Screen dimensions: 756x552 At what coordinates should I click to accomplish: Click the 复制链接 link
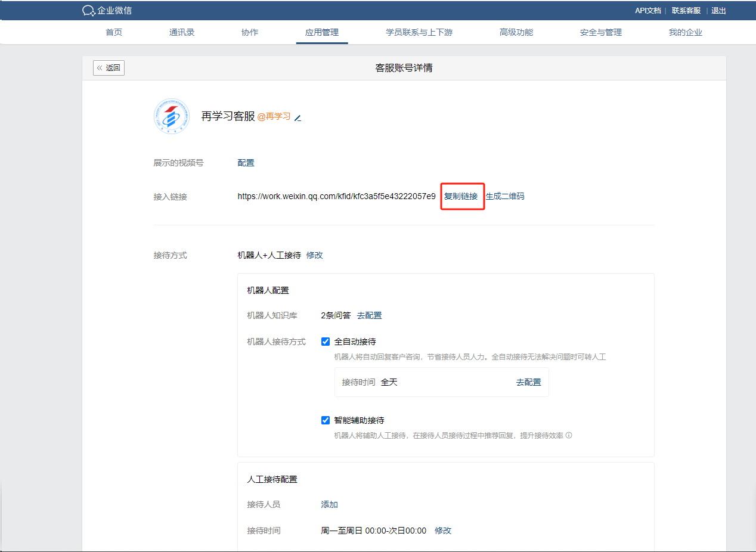[461, 196]
